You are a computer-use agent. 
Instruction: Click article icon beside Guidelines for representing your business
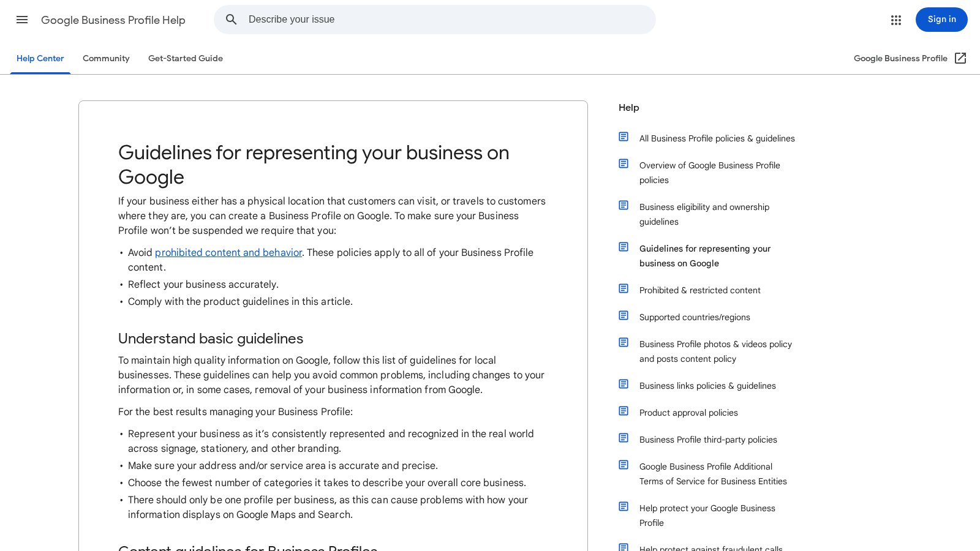(624, 247)
